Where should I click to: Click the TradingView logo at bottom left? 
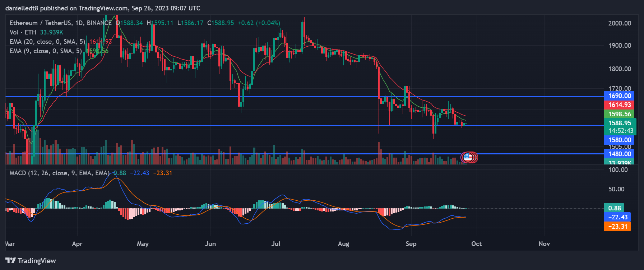tap(31, 261)
